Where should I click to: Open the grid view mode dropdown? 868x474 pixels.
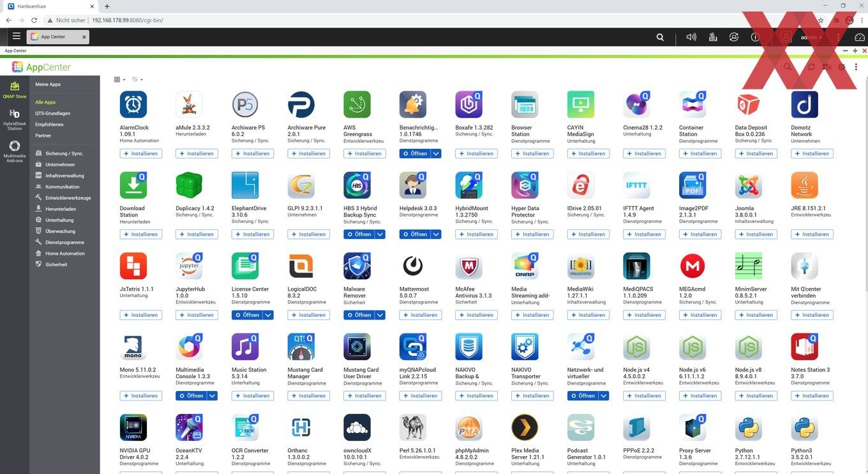(119, 80)
